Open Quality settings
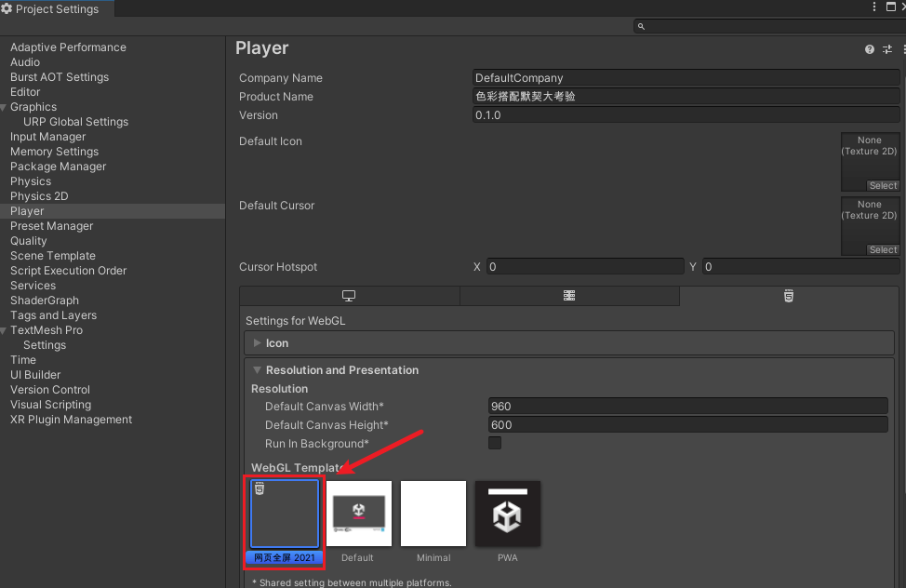 (28, 241)
